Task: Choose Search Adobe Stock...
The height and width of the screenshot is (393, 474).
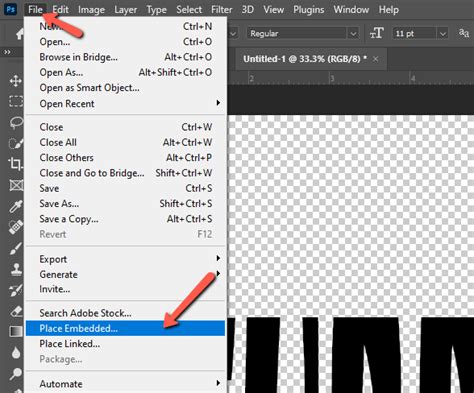Action: 126,313
